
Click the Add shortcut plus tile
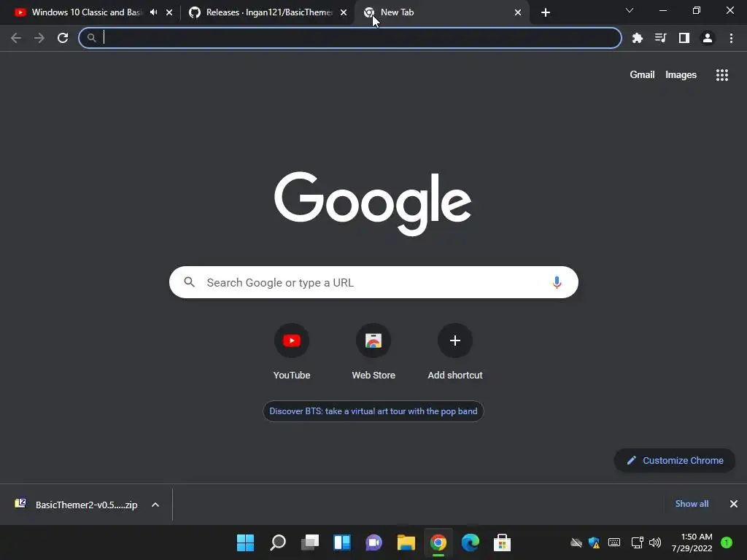tap(455, 351)
